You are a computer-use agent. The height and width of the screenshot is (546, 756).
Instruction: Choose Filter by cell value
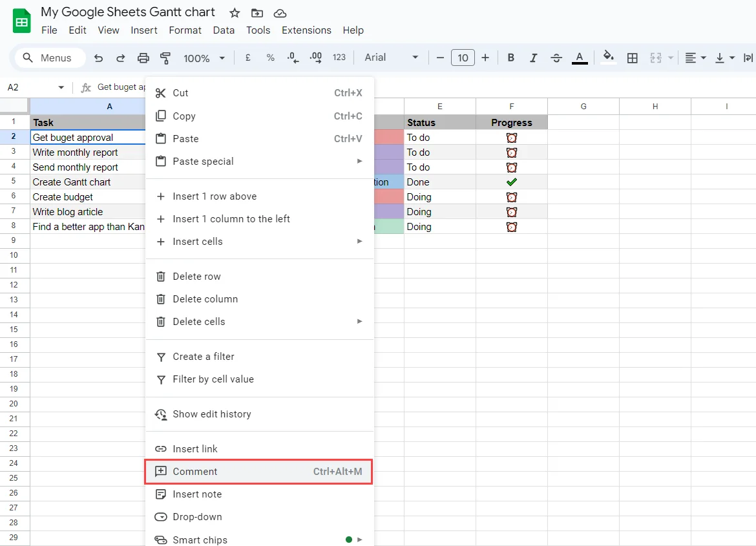259,379
